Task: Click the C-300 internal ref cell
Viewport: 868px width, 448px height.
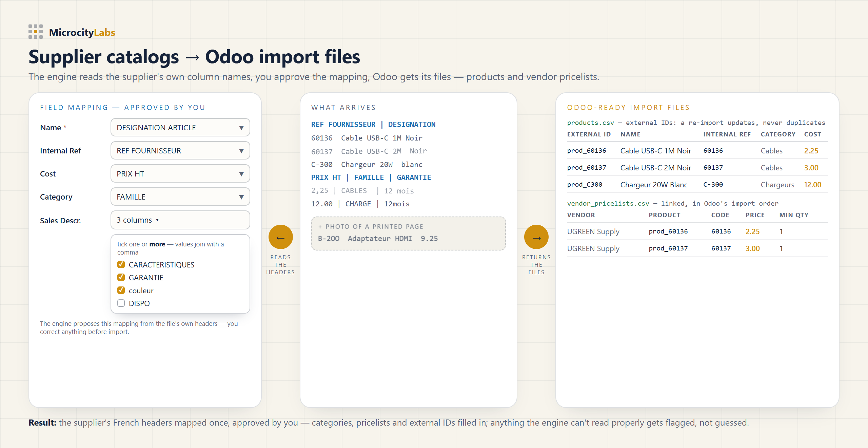Action: tap(713, 184)
